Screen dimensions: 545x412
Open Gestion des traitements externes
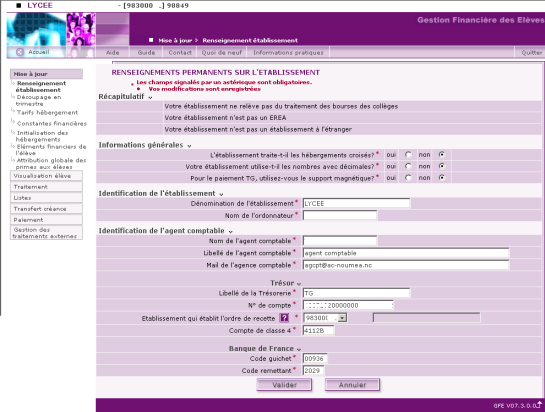pos(47,233)
